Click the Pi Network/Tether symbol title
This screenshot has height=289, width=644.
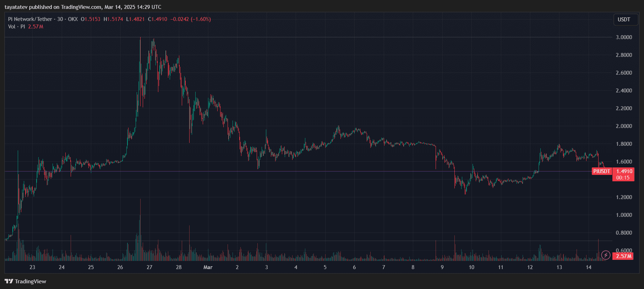point(30,19)
